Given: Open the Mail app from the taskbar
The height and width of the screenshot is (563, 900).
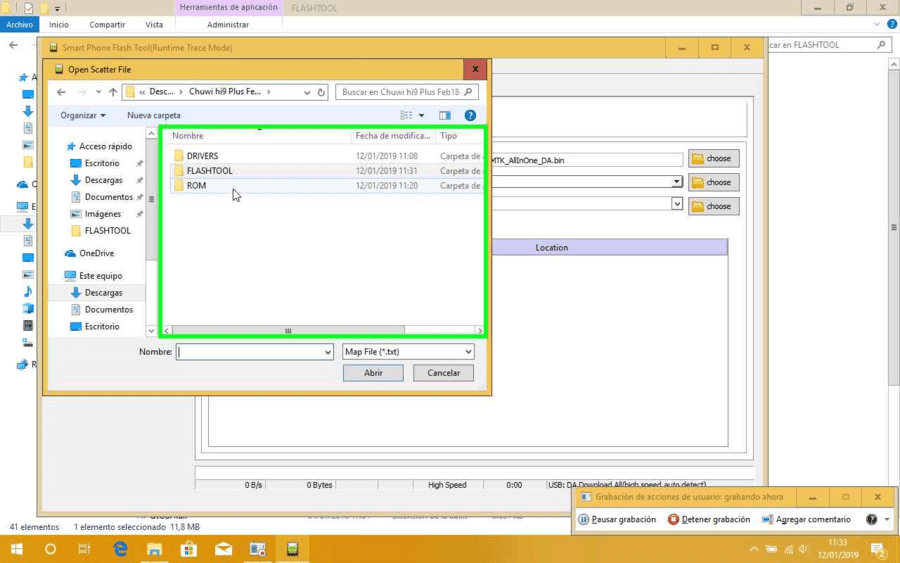Looking at the screenshot, I should coord(223,549).
